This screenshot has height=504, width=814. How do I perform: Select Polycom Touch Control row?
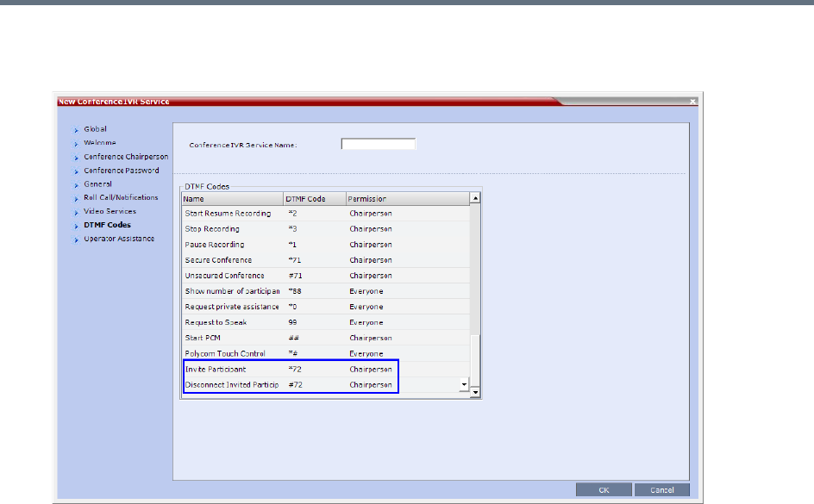(x=325, y=353)
